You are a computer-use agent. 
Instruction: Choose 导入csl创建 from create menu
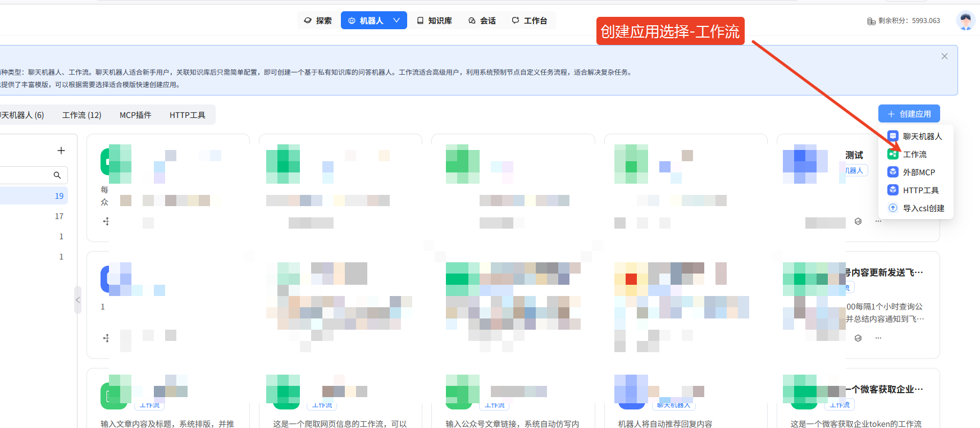click(x=916, y=208)
